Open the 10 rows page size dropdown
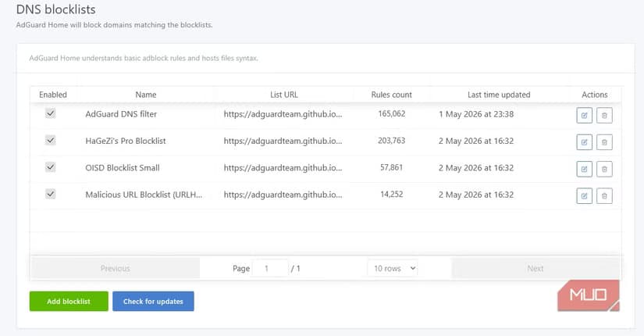 [x=393, y=268]
